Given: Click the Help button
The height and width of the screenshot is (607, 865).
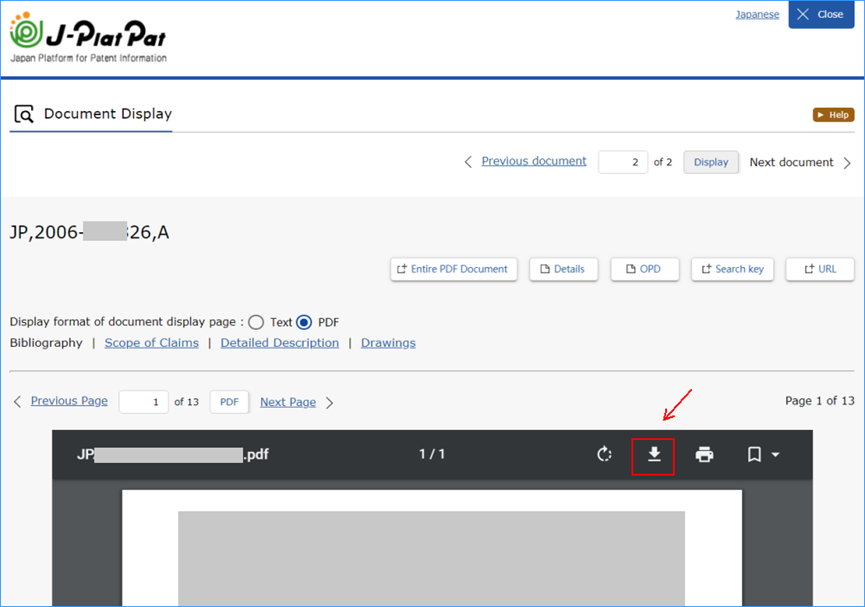Looking at the screenshot, I should (x=834, y=115).
